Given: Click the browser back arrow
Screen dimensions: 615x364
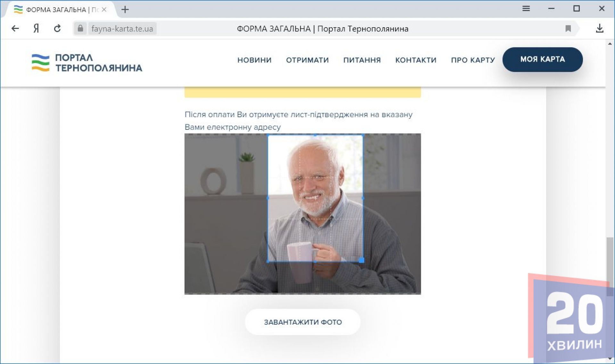Looking at the screenshot, I should (x=15, y=28).
